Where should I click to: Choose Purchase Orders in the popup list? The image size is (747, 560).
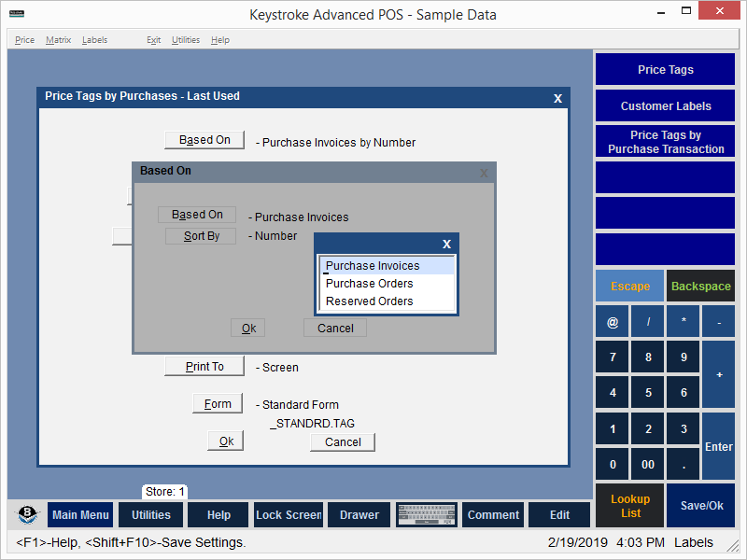[387, 284]
